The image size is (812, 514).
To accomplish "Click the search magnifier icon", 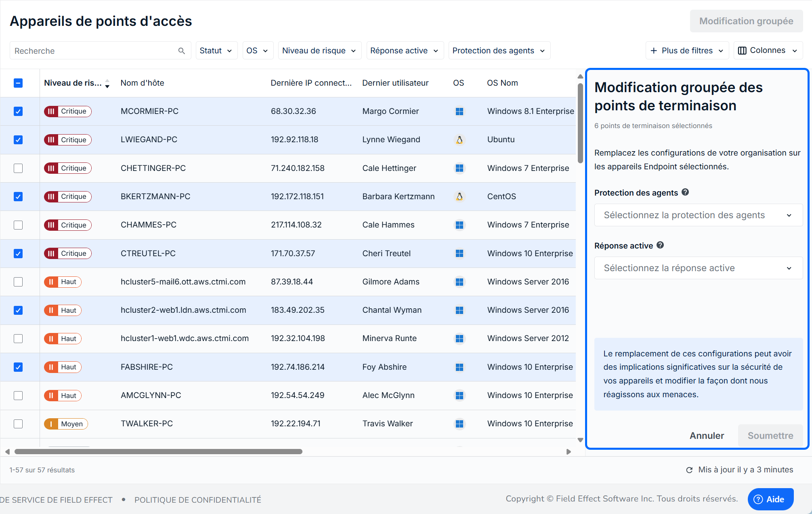I will 181,51.
